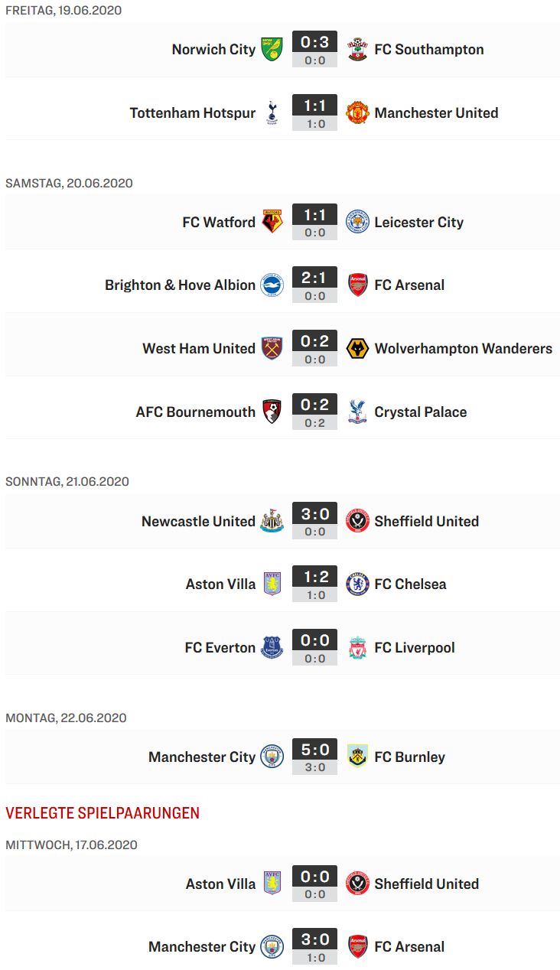Open the West Ham United team link
This screenshot has width=560, height=970.
point(199,349)
